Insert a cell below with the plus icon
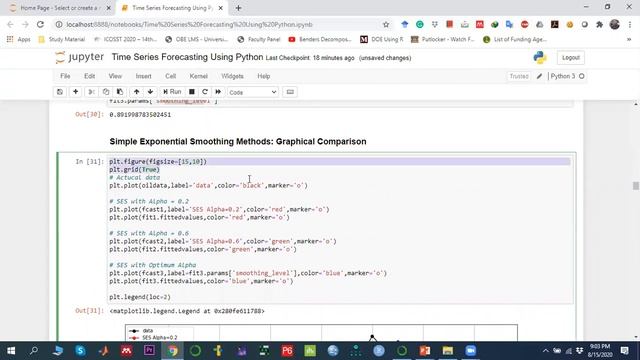Image resolution: width=640 pixels, height=360 pixels. point(76,92)
